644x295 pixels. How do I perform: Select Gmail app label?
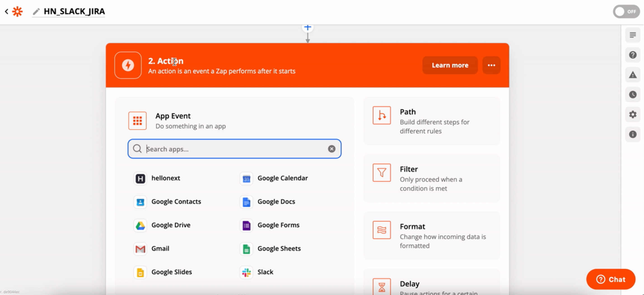click(x=160, y=248)
